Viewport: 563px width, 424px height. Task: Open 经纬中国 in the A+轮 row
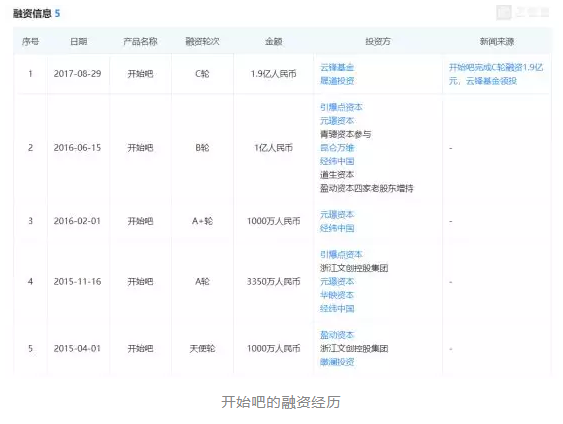click(337, 228)
